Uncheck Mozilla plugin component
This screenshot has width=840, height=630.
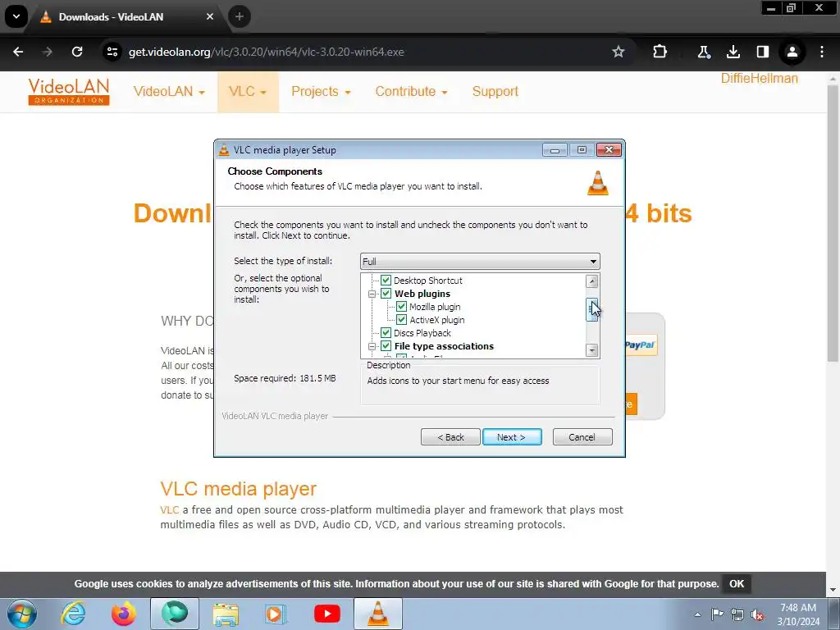(x=401, y=307)
